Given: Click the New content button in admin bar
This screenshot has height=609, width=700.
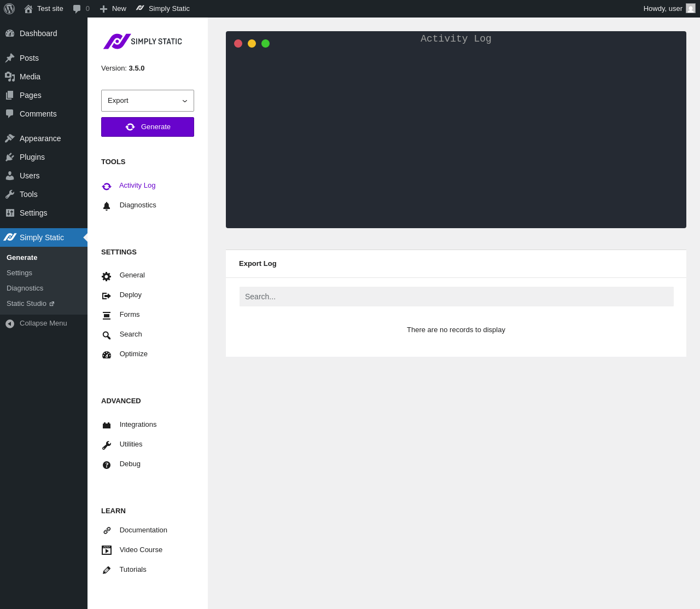Looking at the screenshot, I should [x=113, y=9].
